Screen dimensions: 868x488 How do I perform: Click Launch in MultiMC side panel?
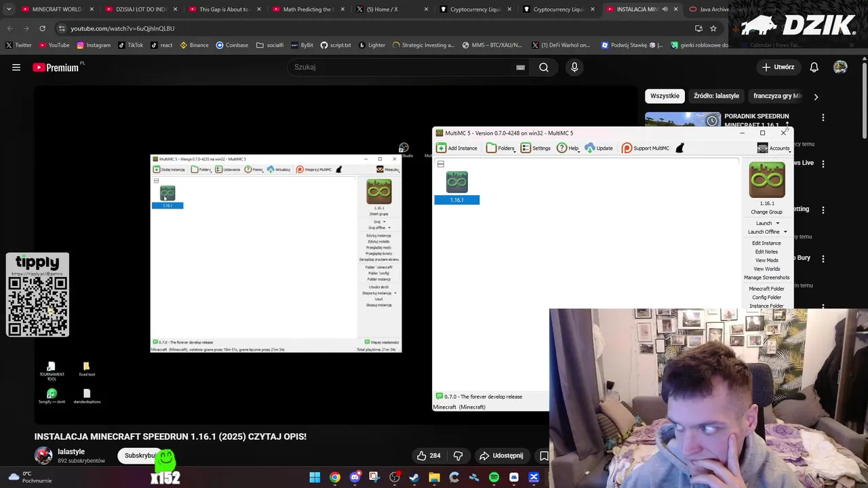tap(764, 223)
